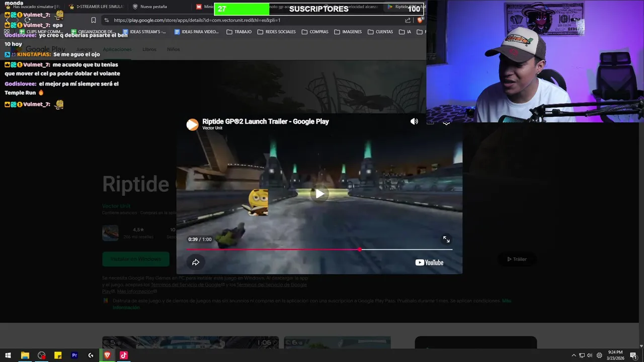
Task: Click the share icon in the address bar
Action: (408, 20)
